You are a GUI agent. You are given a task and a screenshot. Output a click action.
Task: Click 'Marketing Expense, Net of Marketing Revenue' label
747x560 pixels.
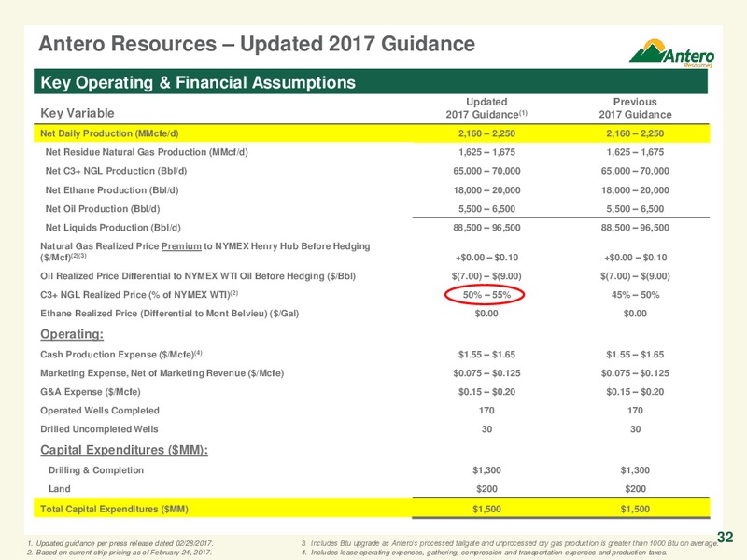[x=162, y=372]
